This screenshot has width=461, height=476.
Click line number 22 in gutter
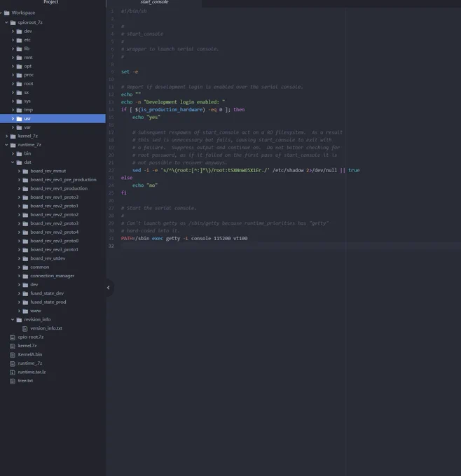pyautogui.click(x=111, y=170)
